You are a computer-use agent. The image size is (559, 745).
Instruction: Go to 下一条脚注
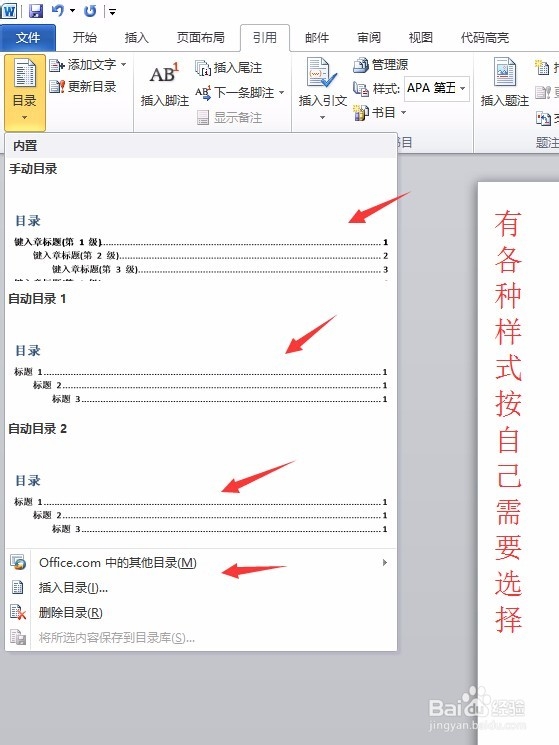(235, 93)
